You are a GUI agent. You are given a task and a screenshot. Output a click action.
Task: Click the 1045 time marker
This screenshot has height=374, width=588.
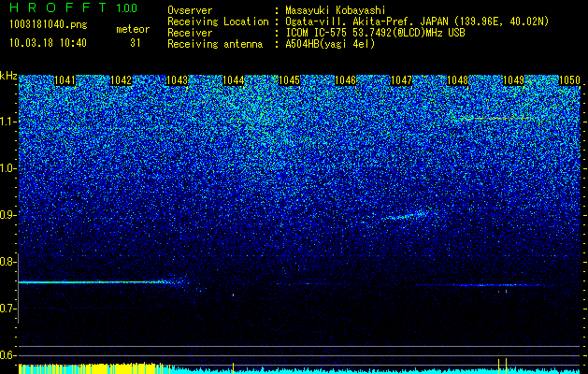(289, 80)
